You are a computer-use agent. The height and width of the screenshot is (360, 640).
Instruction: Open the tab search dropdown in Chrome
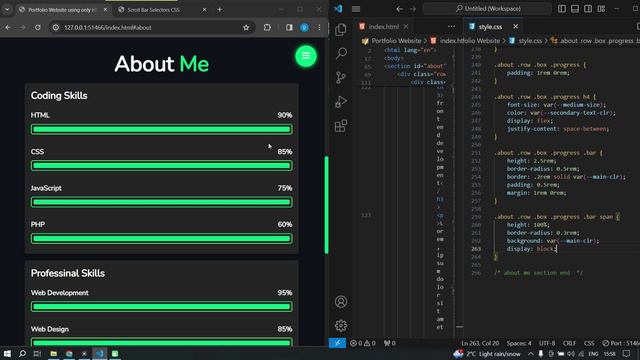click(7, 9)
